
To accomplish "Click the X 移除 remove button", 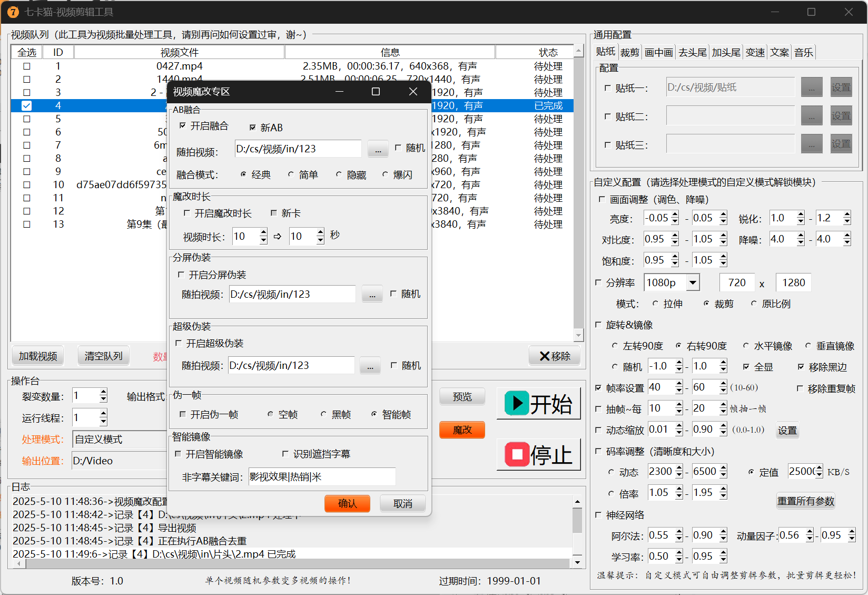I will (555, 356).
